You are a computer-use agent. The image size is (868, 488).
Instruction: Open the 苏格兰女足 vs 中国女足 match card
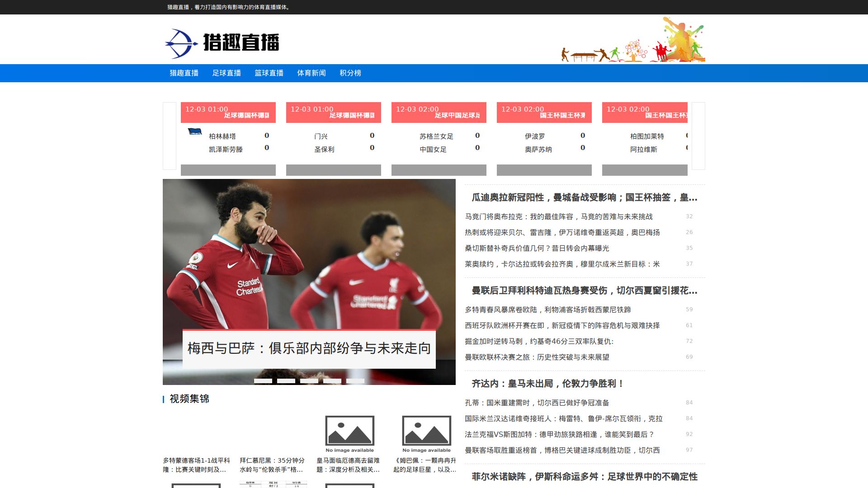[439, 142]
